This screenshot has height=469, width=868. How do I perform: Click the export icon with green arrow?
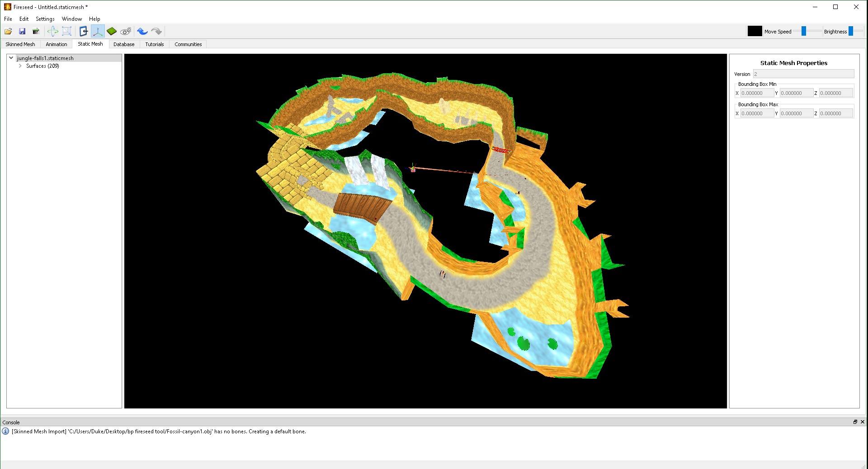click(36, 31)
